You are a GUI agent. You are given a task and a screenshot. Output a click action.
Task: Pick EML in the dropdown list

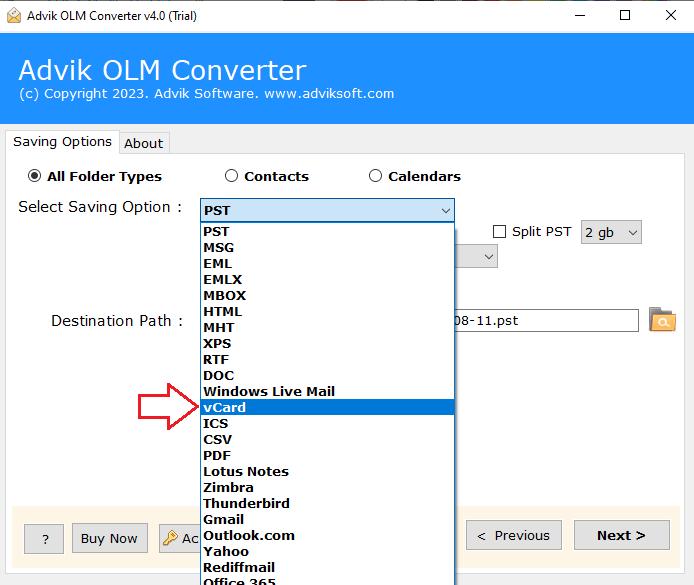[328, 263]
